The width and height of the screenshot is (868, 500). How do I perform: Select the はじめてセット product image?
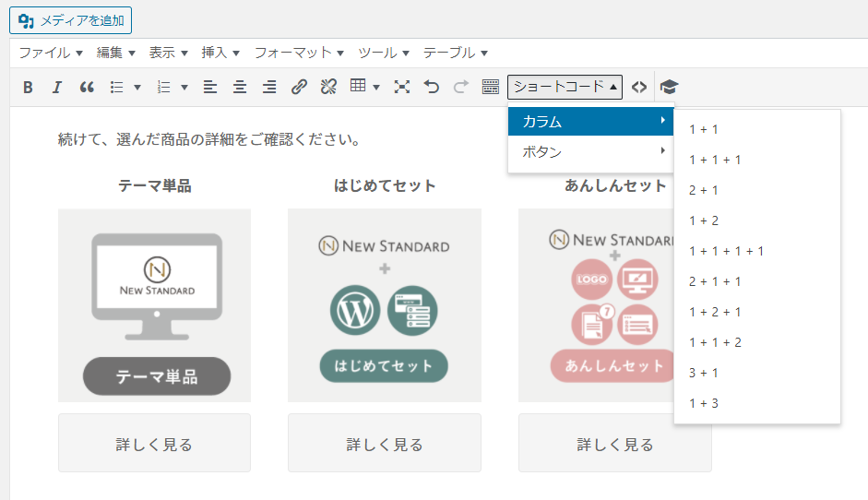coord(385,305)
